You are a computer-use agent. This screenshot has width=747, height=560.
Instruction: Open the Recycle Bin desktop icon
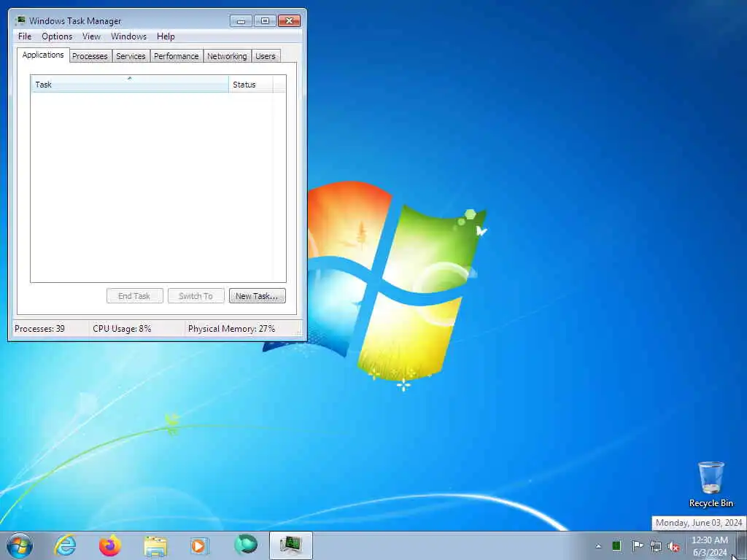tap(711, 484)
